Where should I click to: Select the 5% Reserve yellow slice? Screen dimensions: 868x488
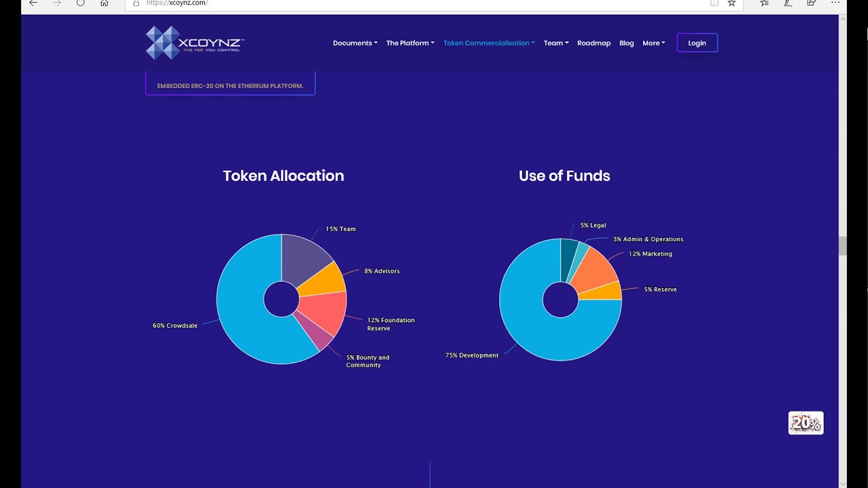point(604,291)
